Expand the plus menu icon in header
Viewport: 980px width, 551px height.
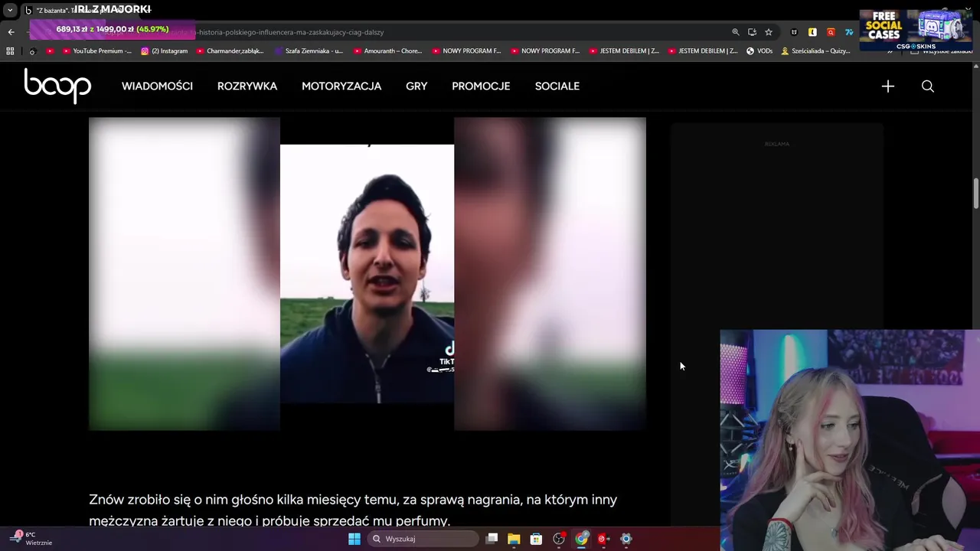click(x=888, y=86)
